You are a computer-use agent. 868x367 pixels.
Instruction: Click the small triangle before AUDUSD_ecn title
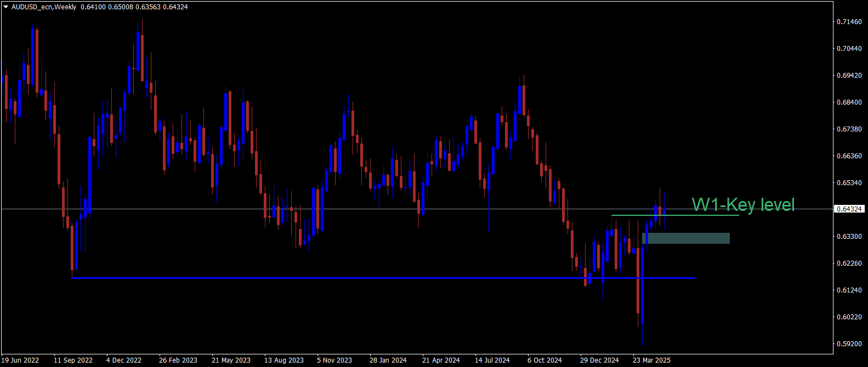(5, 7)
